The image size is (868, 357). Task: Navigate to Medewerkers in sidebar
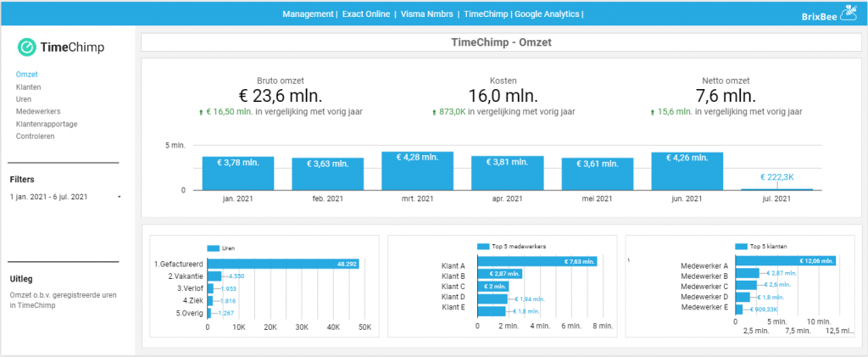(x=38, y=111)
